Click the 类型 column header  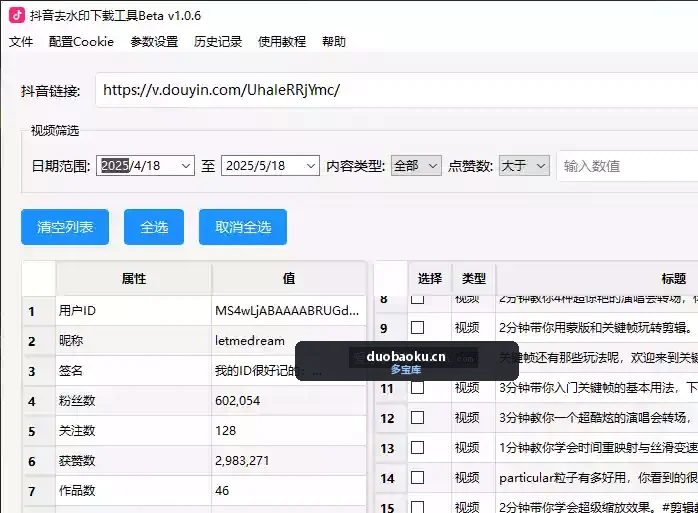(474, 279)
